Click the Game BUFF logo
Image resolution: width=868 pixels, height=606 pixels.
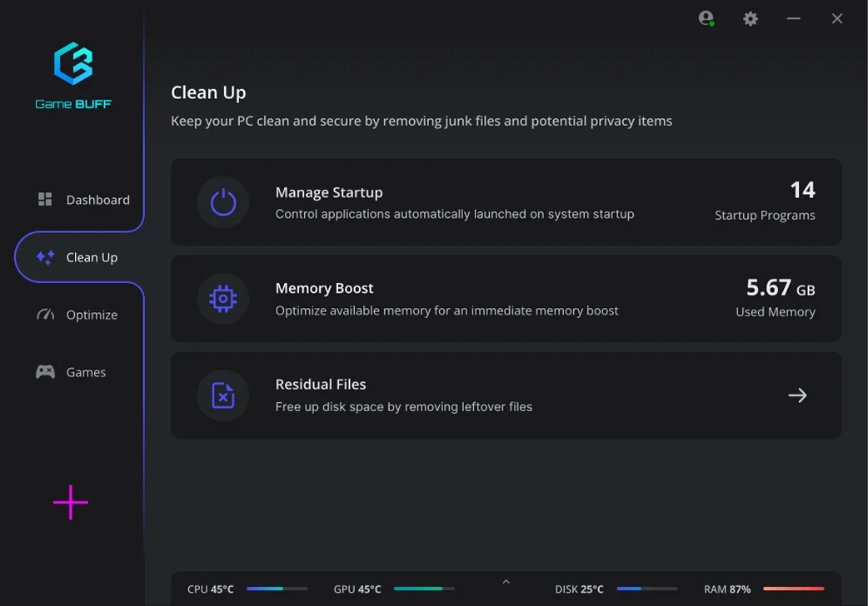point(73,75)
